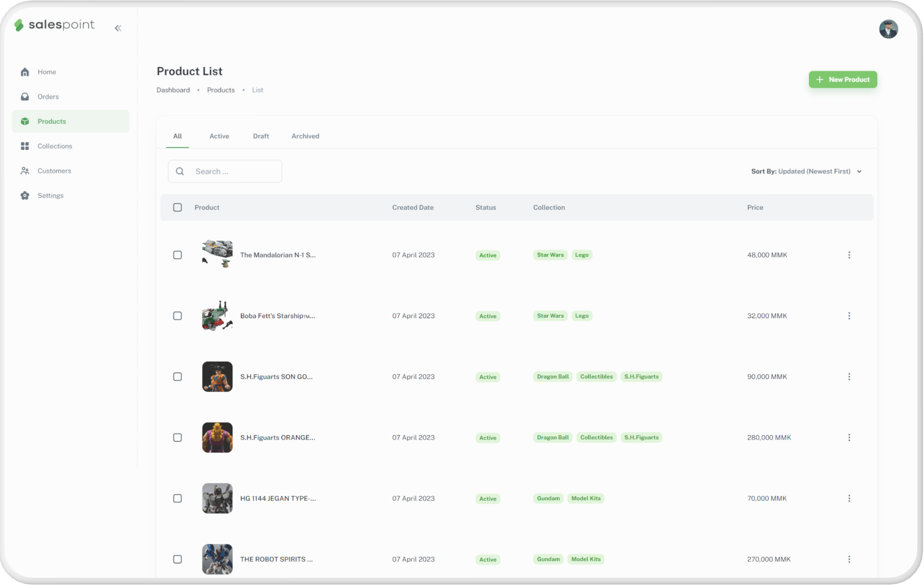Check HG 1144 JEGAN row checkbox
924x585 pixels.
click(177, 499)
